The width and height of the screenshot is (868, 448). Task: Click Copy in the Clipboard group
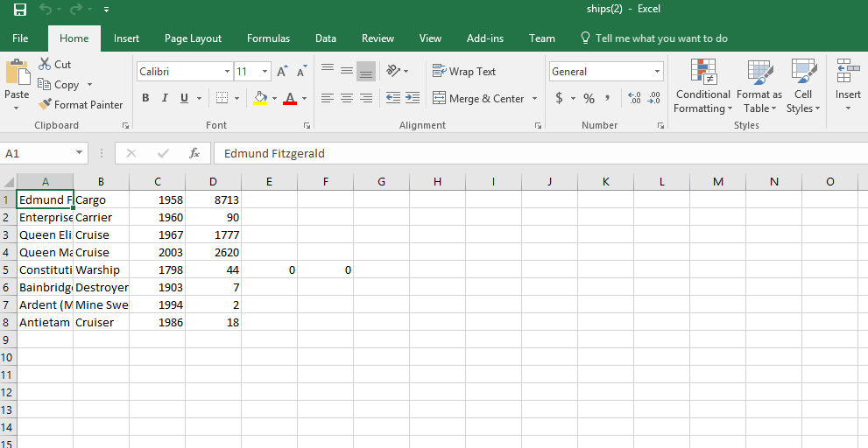click(59, 85)
